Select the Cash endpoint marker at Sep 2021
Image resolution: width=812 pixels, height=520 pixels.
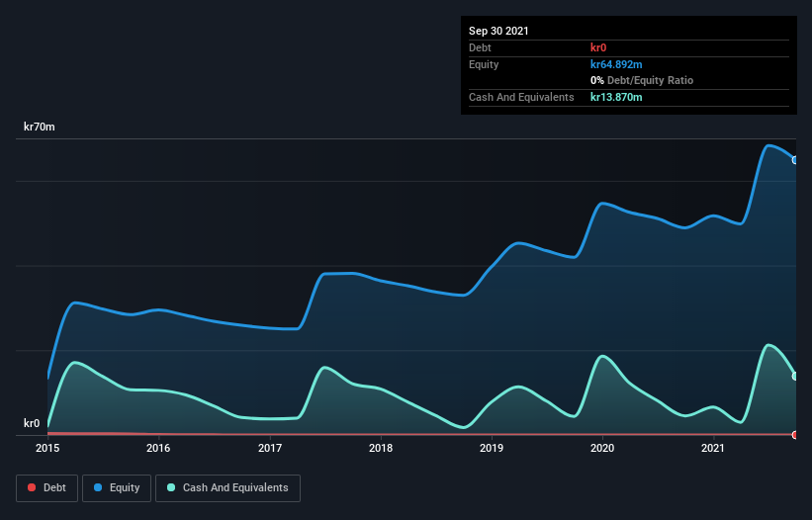(x=795, y=376)
